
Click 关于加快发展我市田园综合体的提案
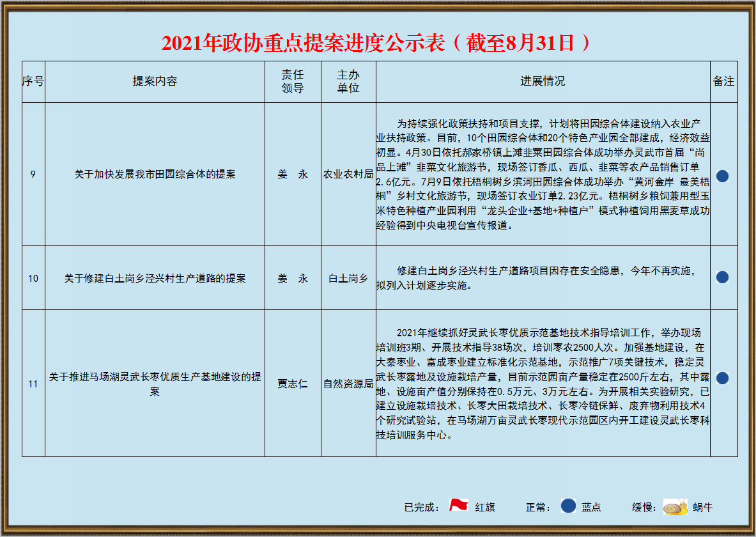pos(155,174)
